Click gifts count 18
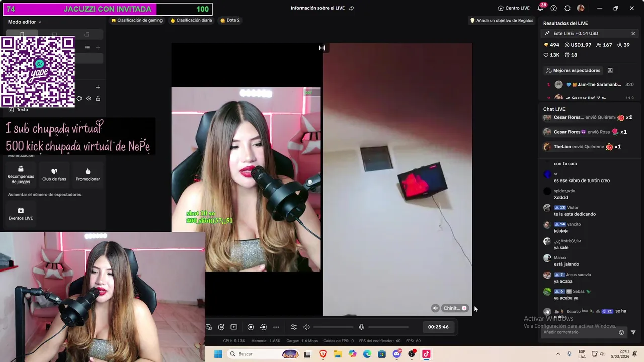The height and width of the screenshot is (362, 644). tap(571, 55)
